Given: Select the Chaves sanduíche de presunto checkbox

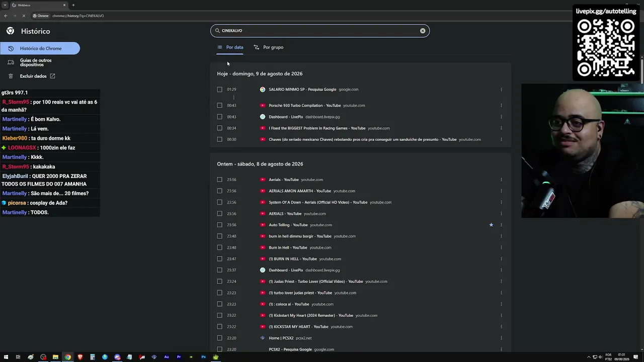Looking at the screenshot, I should coord(219,139).
